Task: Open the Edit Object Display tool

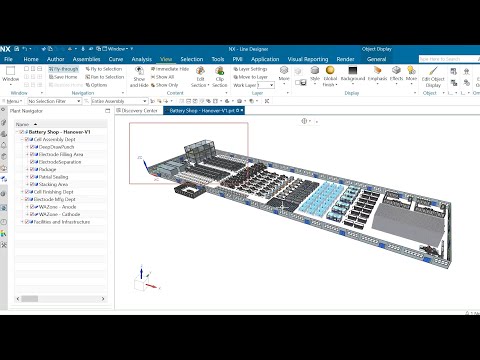Action: [433, 77]
